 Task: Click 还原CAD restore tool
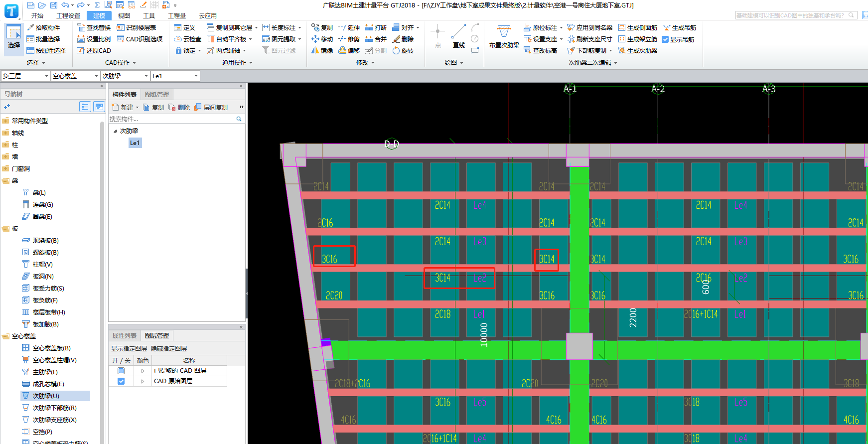point(94,50)
